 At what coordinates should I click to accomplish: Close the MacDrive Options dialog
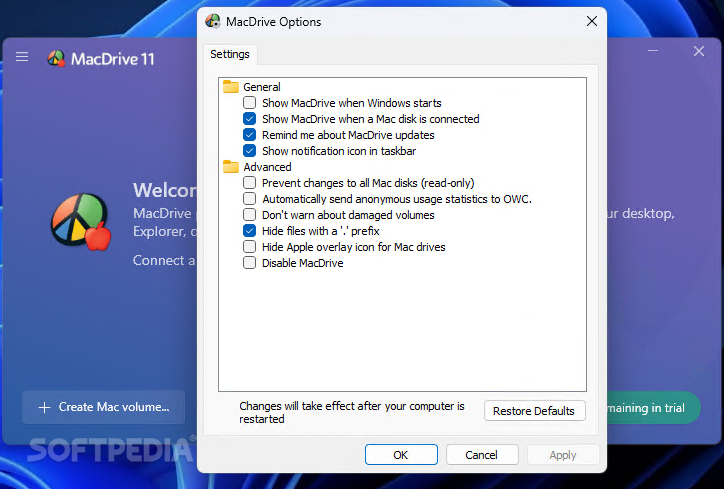[591, 21]
